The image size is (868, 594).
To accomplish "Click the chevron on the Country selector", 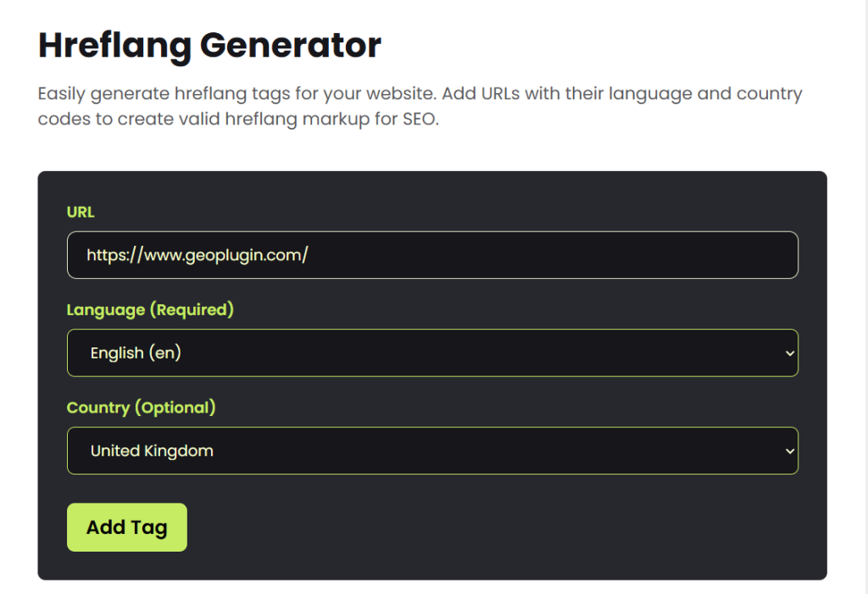I will pos(788,451).
